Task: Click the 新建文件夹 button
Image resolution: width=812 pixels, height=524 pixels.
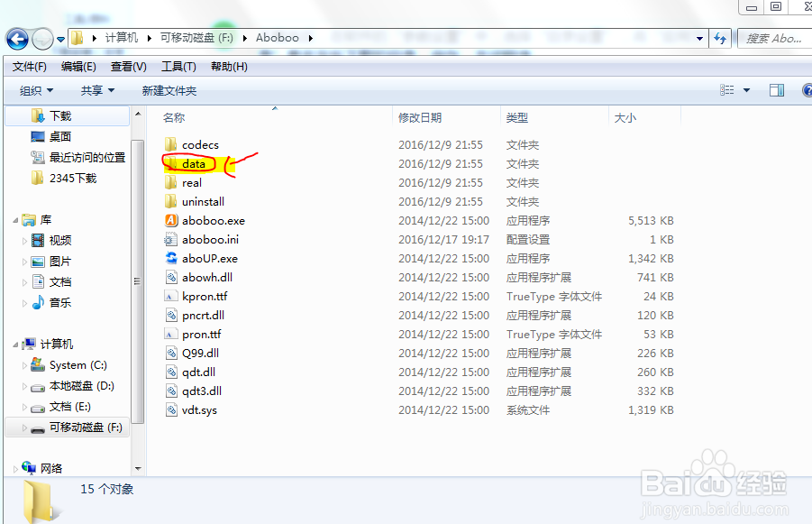Action: coord(169,91)
